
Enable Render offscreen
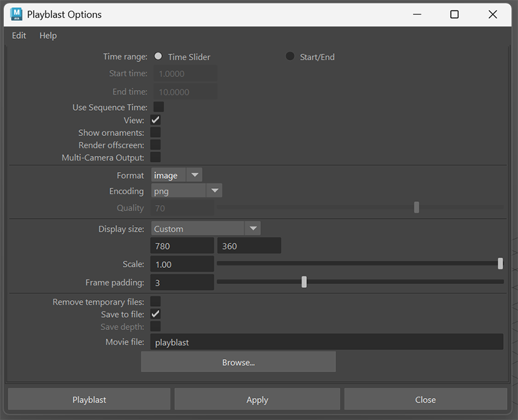tap(155, 145)
